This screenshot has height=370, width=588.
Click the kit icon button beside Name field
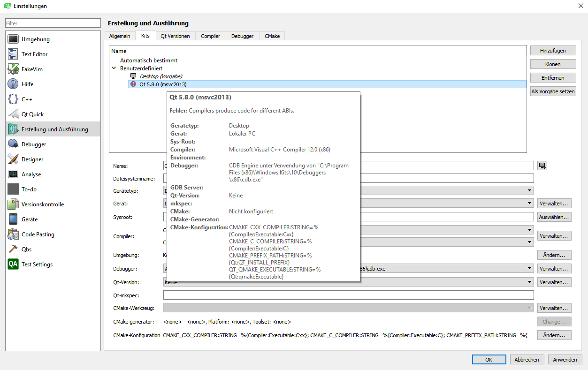[x=542, y=166]
